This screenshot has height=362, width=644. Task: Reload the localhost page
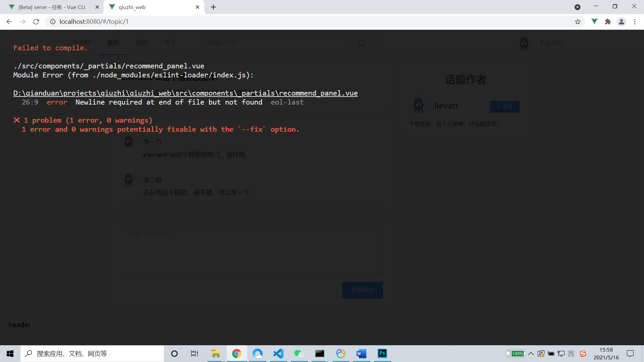click(x=36, y=22)
